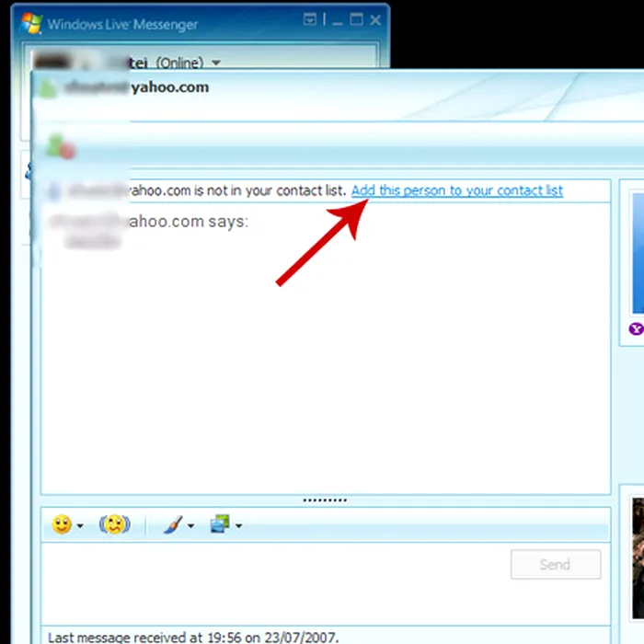
Task: Click the Send button
Action: tap(556, 564)
